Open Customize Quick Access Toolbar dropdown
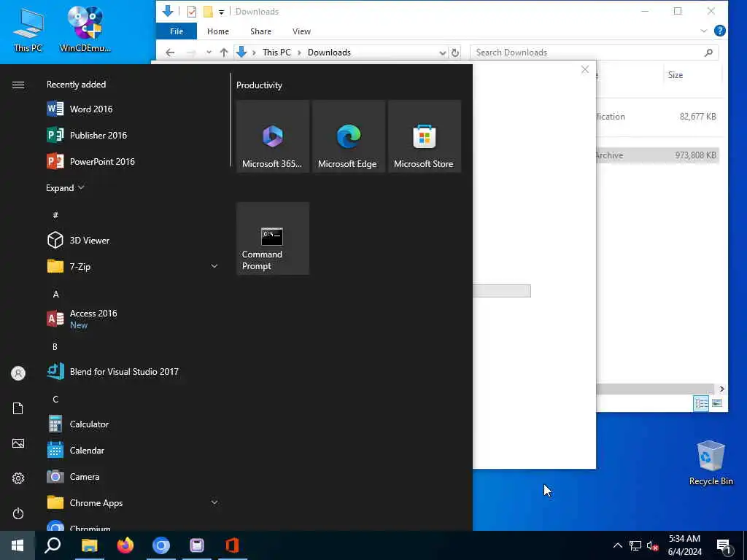This screenshot has width=747, height=560. (222, 12)
